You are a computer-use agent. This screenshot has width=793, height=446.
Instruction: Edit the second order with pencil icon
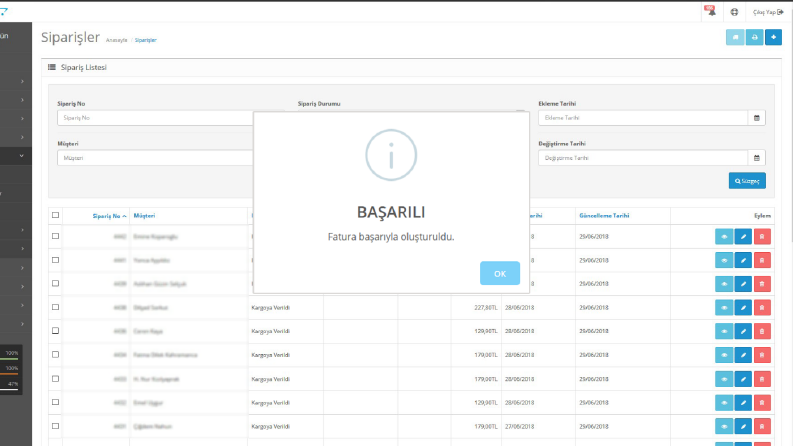(x=743, y=260)
